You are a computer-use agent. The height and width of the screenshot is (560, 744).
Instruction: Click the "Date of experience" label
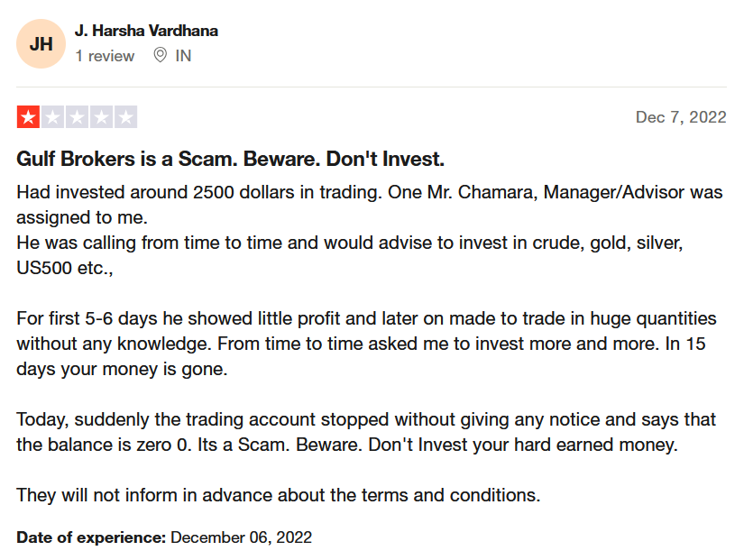pos(91,537)
